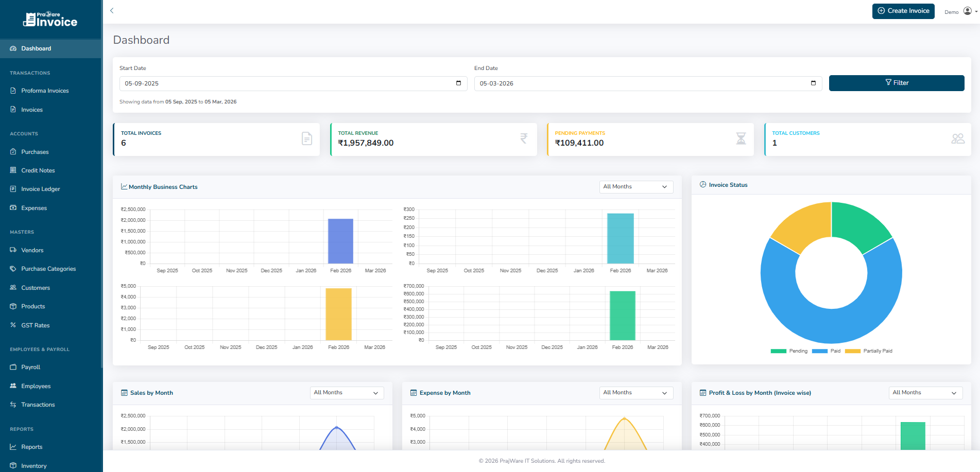Viewport: 980px width, 472px height.
Task: Expand the Sales by Month month filter
Action: pos(346,392)
